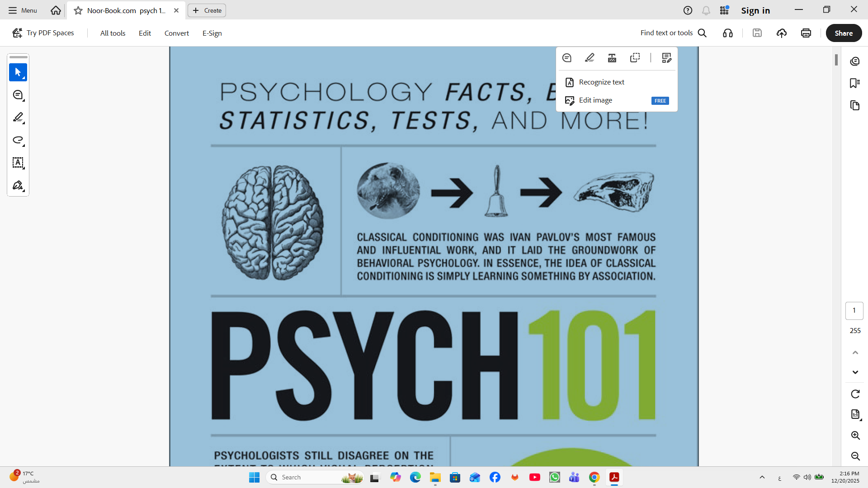
Task: Show hidden system tray icons
Action: coord(762,477)
